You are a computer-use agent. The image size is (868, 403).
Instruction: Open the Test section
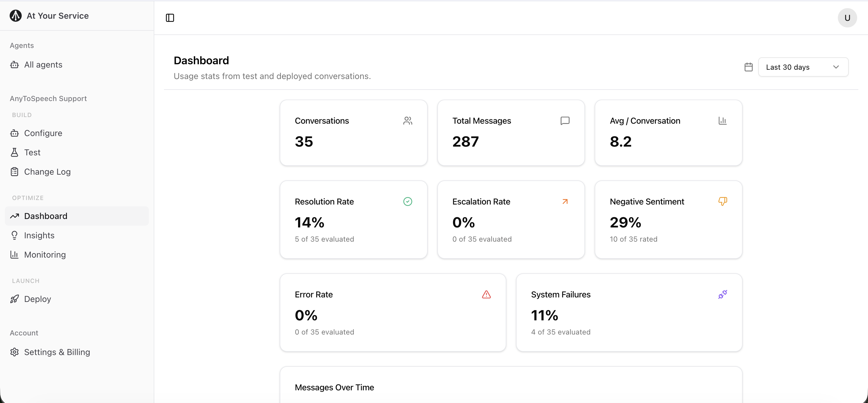32,152
